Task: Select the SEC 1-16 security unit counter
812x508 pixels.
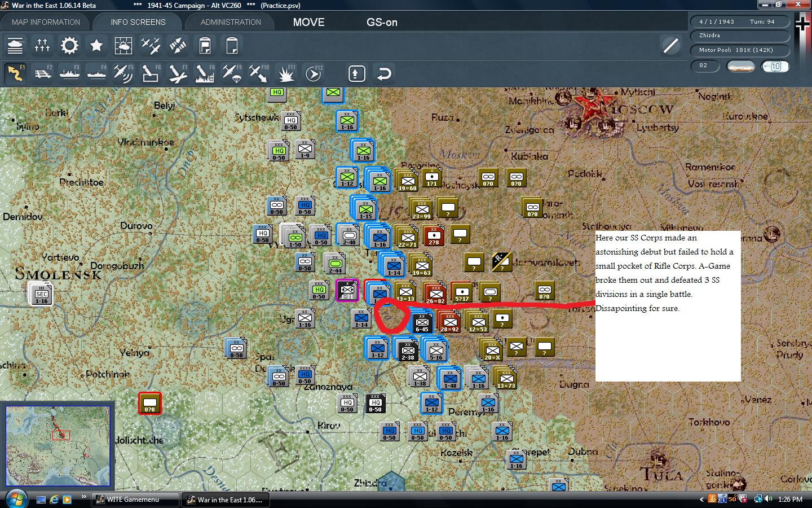Action: pos(42,294)
